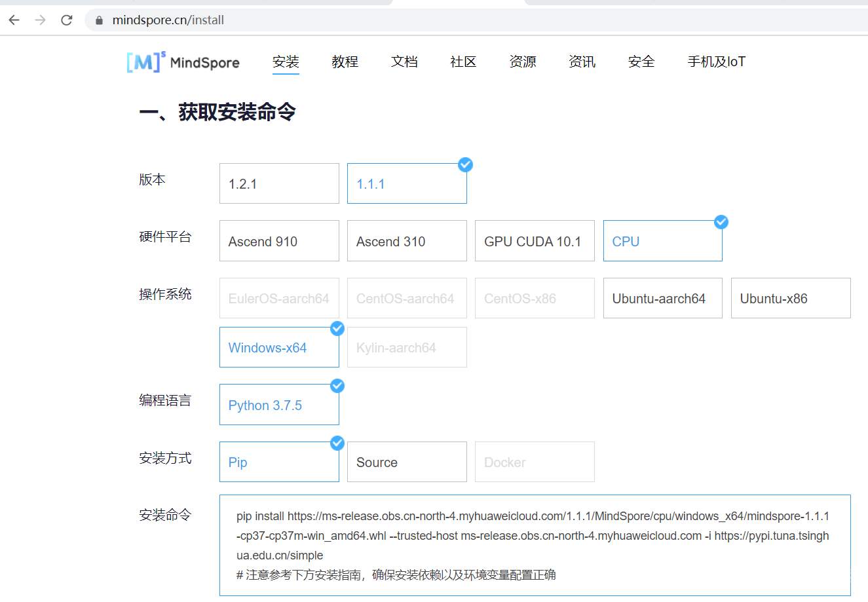The image size is (868, 602).
Task: Click the 注意参考下方安装指南 comment line
Action: pos(396,574)
